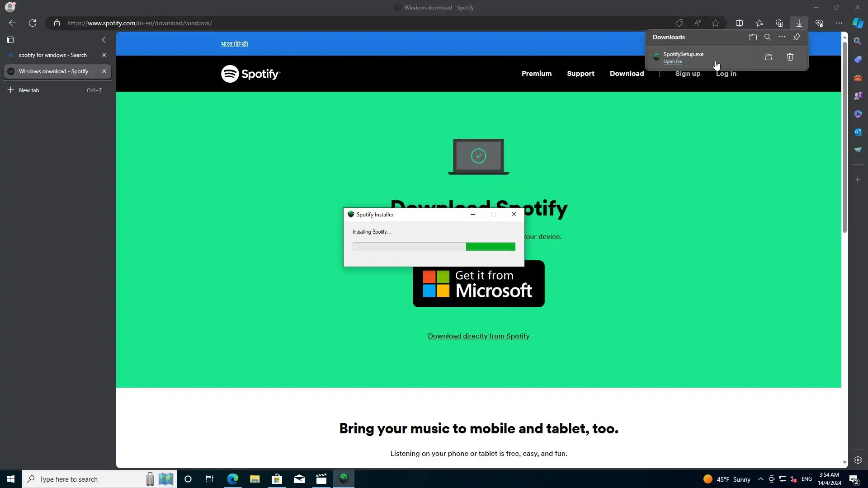
Task: Open more options in Downloads panel
Action: tap(782, 37)
